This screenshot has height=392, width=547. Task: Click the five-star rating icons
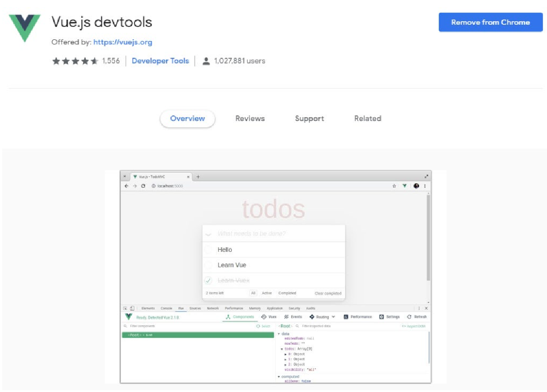[75, 61]
